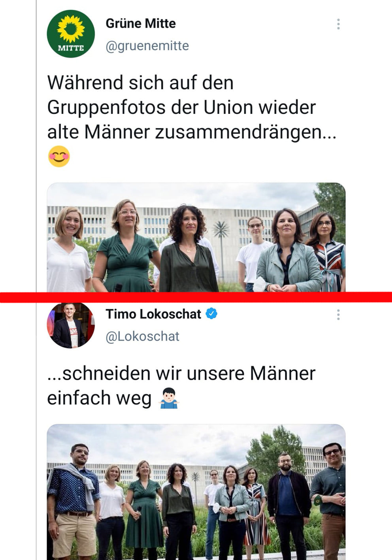
Task: Open the @gruenemitte handle link
Action: pyautogui.click(x=147, y=46)
